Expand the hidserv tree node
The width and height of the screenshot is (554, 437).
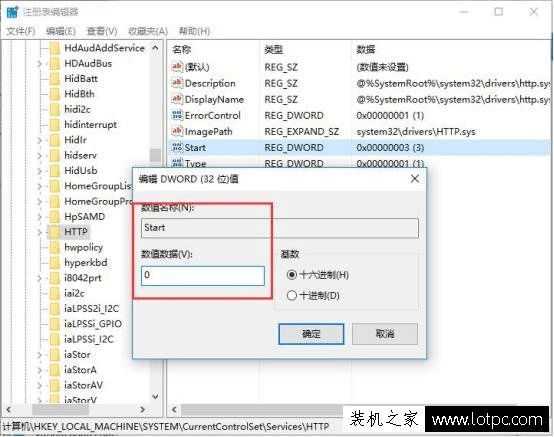click(x=40, y=155)
